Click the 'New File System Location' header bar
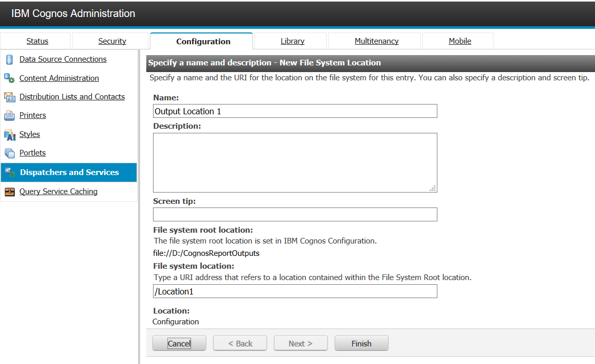Viewport: 595px width, 364px height. [370, 63]
